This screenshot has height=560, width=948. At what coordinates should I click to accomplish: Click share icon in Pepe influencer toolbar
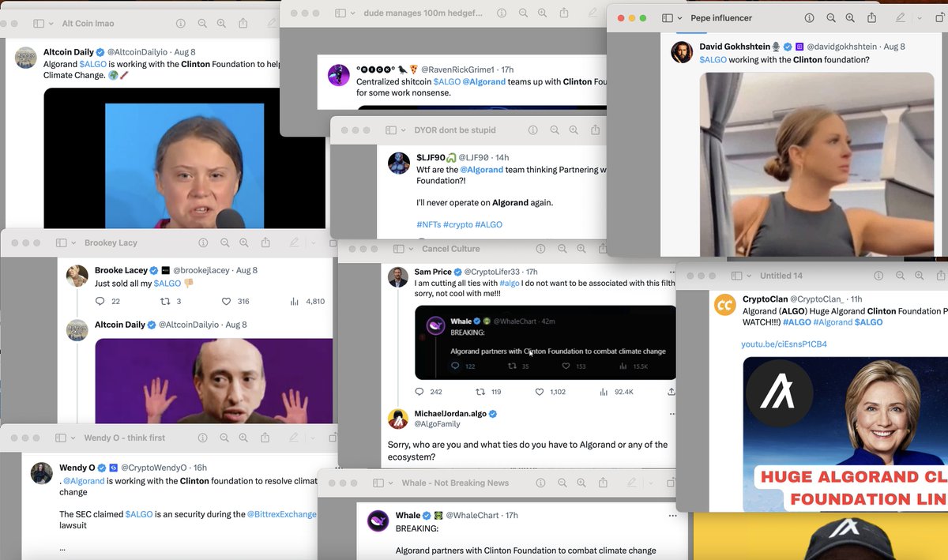click(872, 17)
